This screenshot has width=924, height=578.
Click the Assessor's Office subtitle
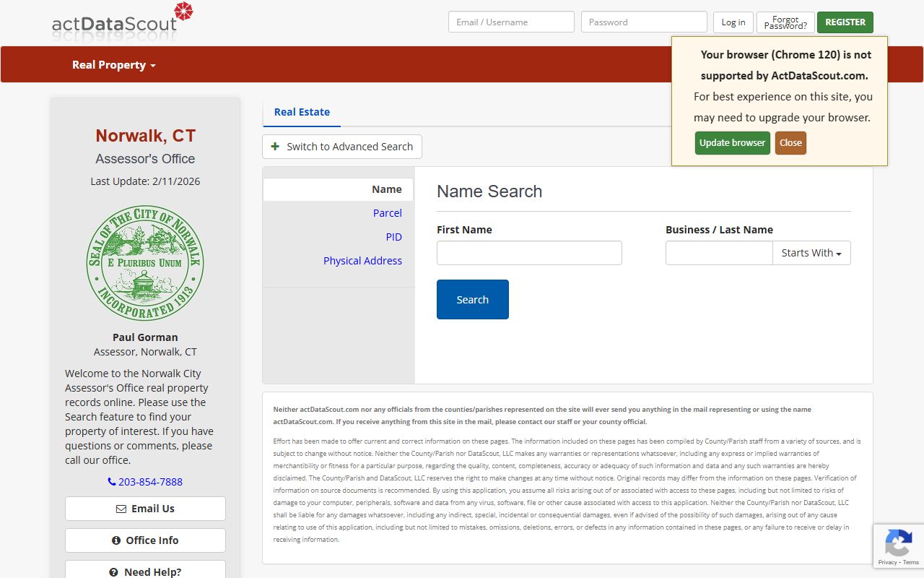tap(145, 159)
